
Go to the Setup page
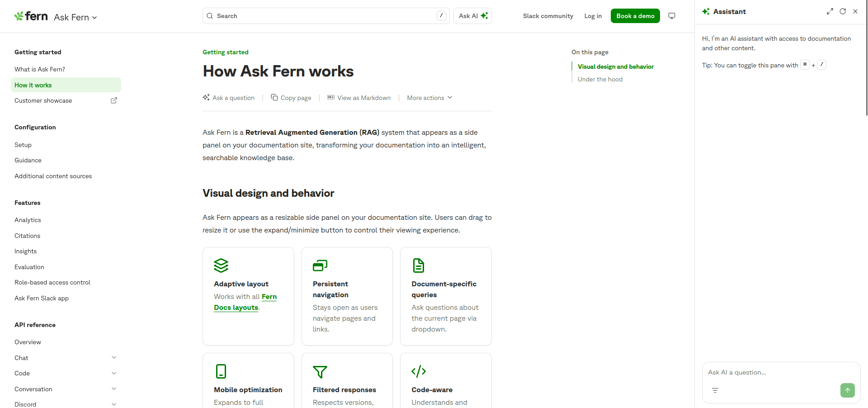[23, 145]
